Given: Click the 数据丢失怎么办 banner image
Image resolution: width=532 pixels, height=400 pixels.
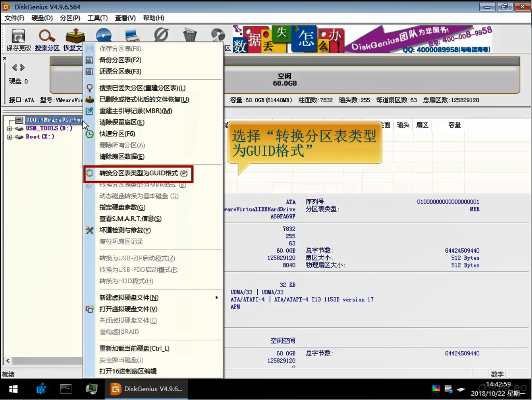Looking at the screenshot, I should point(288,39).
